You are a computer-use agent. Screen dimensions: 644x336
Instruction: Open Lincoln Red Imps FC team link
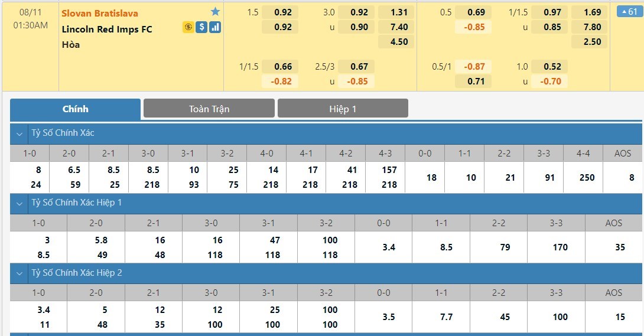click(107, 29)
